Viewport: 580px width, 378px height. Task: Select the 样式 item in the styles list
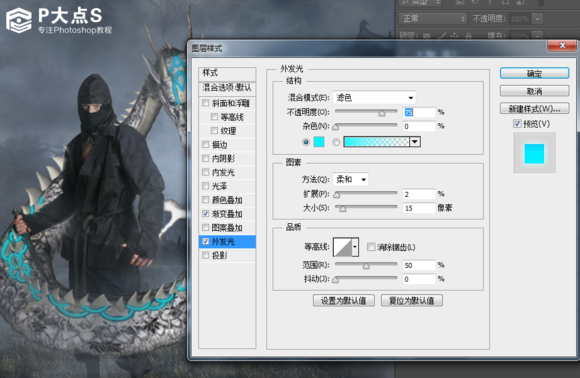[x=227, y=73]
